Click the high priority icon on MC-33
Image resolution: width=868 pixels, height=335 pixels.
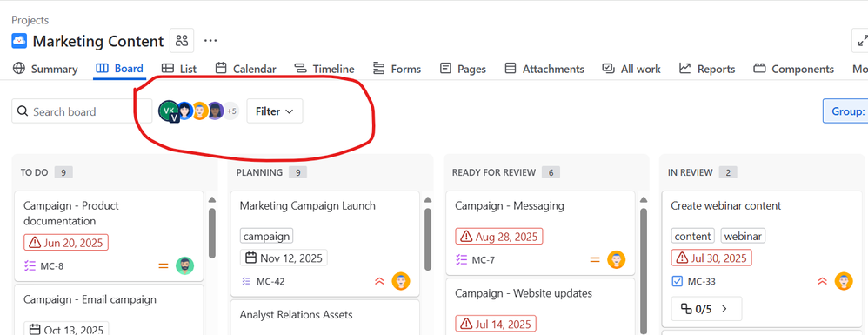click(x=822, y=281)
